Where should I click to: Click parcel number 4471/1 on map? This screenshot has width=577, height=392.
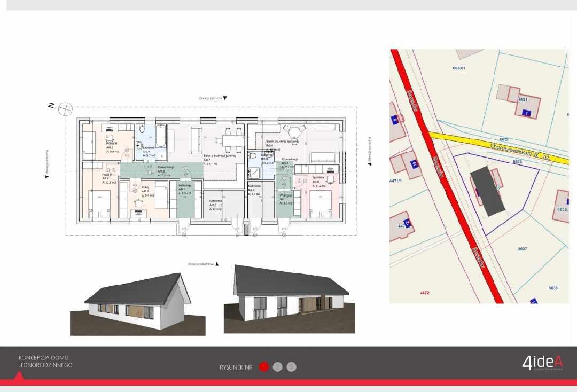tap(395, 181)
